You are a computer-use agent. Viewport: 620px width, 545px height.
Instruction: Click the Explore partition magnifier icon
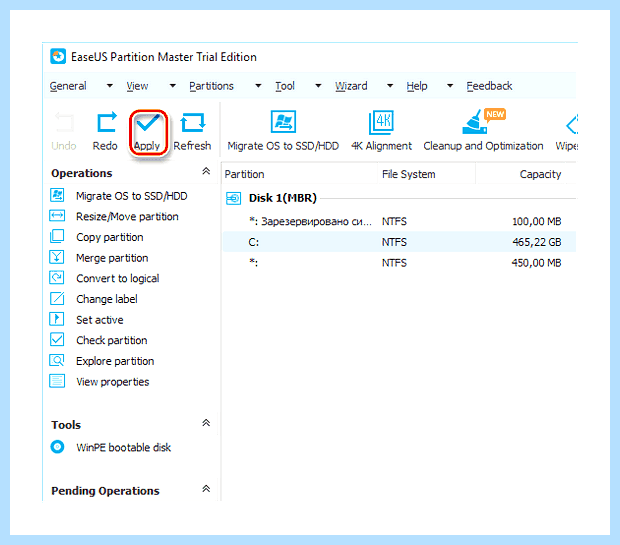(x=57, y=360)
